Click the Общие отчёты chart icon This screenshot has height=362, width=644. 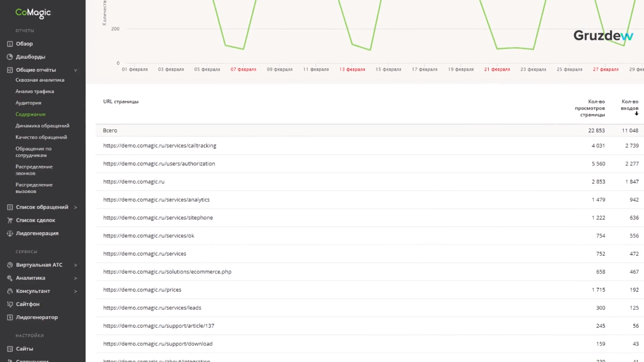(x=9, y=70)
